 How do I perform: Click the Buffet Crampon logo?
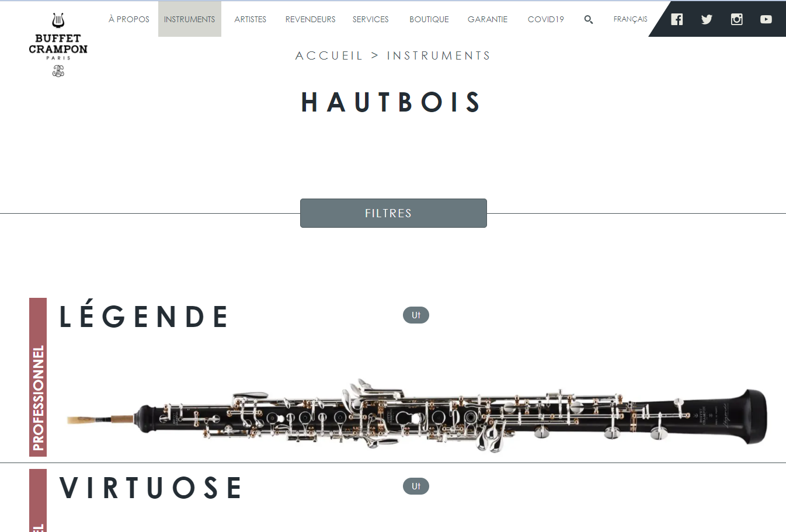[x=58, y=45]
